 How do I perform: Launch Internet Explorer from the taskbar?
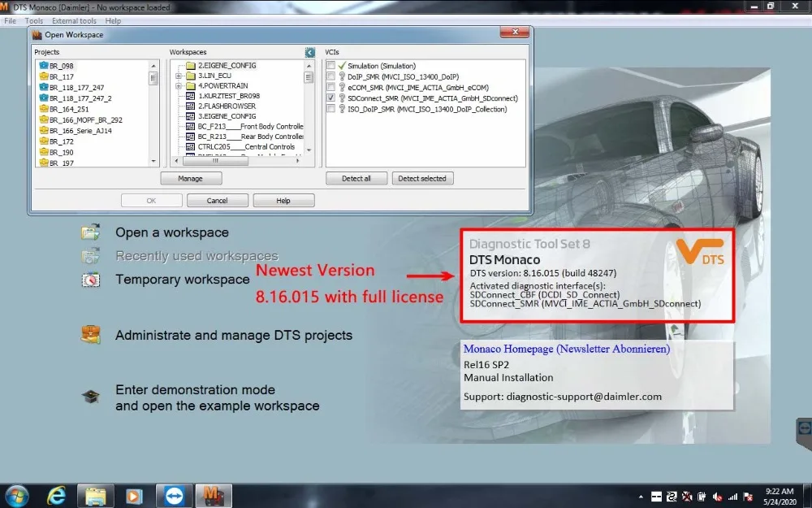tap(56, 496)
